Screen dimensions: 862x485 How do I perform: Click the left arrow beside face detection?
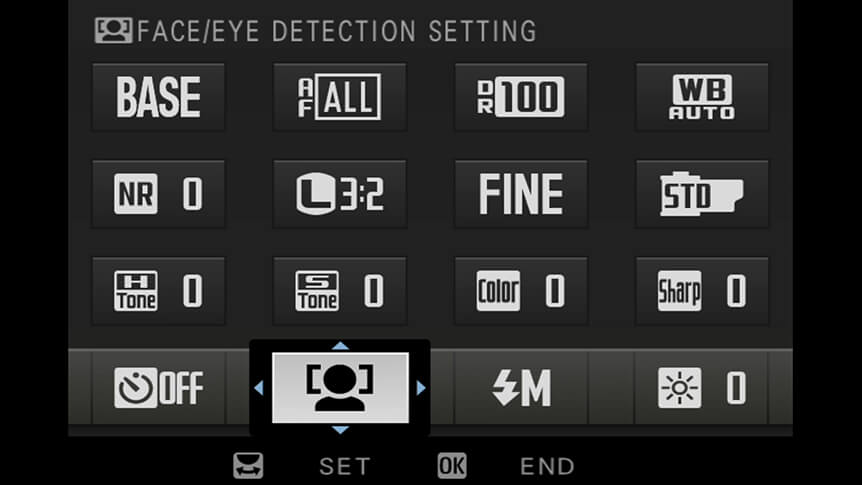pos(259,388)
